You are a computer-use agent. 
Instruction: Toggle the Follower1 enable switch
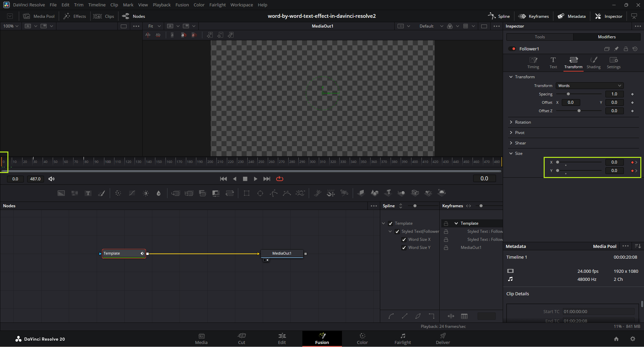coord(512,49)
